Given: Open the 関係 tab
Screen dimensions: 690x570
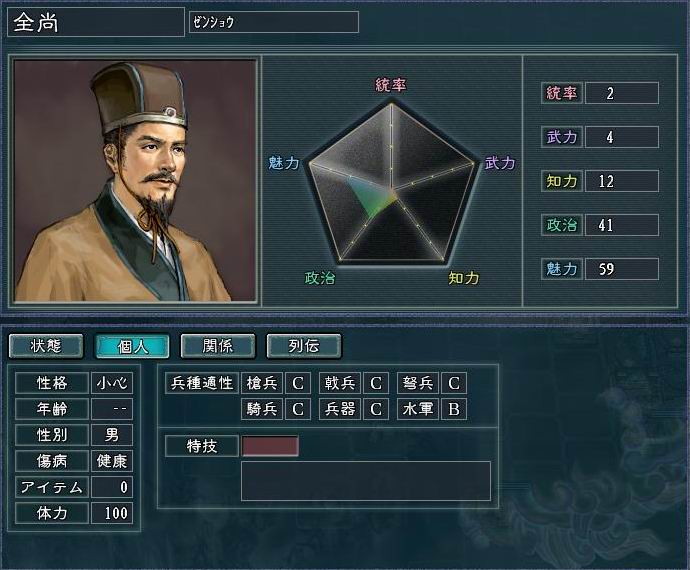Looking at the screenshot, I should pos(218,346).
